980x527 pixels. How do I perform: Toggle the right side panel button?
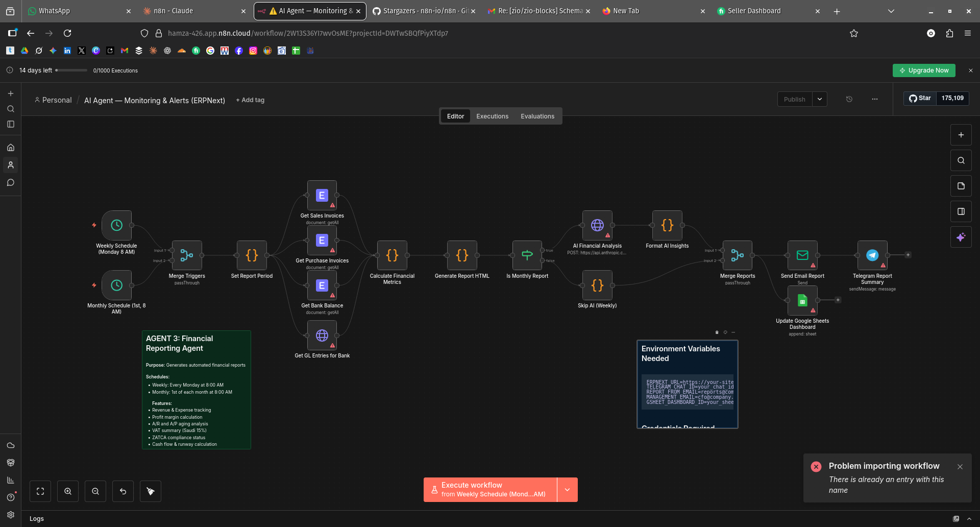pos(961,211)
